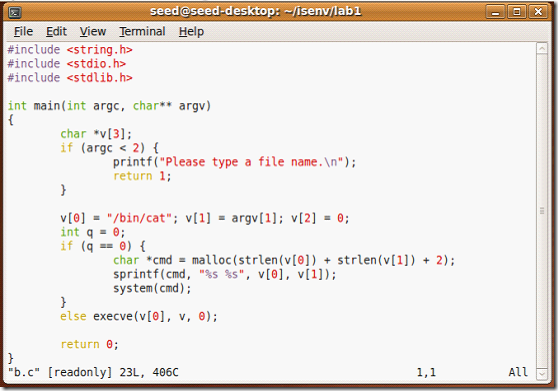558x391 pixels.
Task: Click the scrollbar up arrow
Action: point(542,48)
